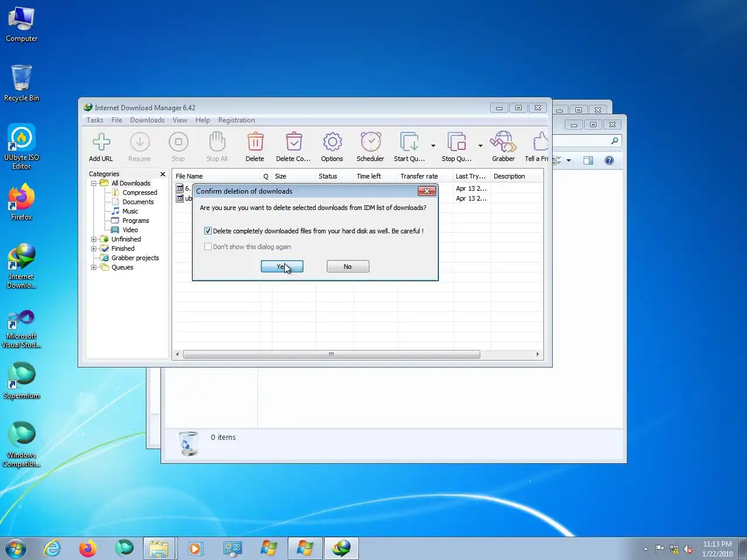Click the volume icon in system tray
The height and width of the screenshot is (560, 747).
coord(688,549)
